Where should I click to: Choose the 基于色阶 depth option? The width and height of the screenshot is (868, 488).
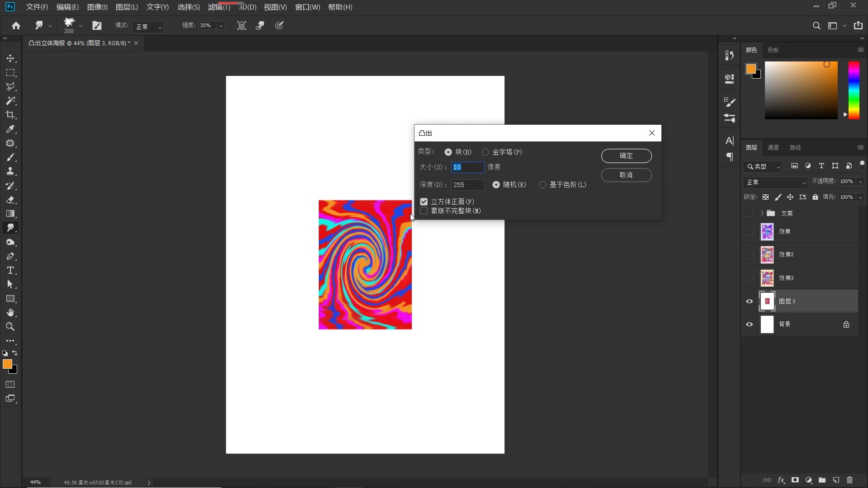(x=542, y=185)
